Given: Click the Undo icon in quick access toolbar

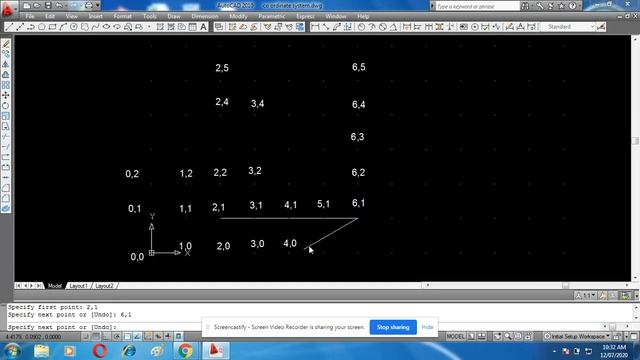Looking at the screenshot, I should click(59, 6).
